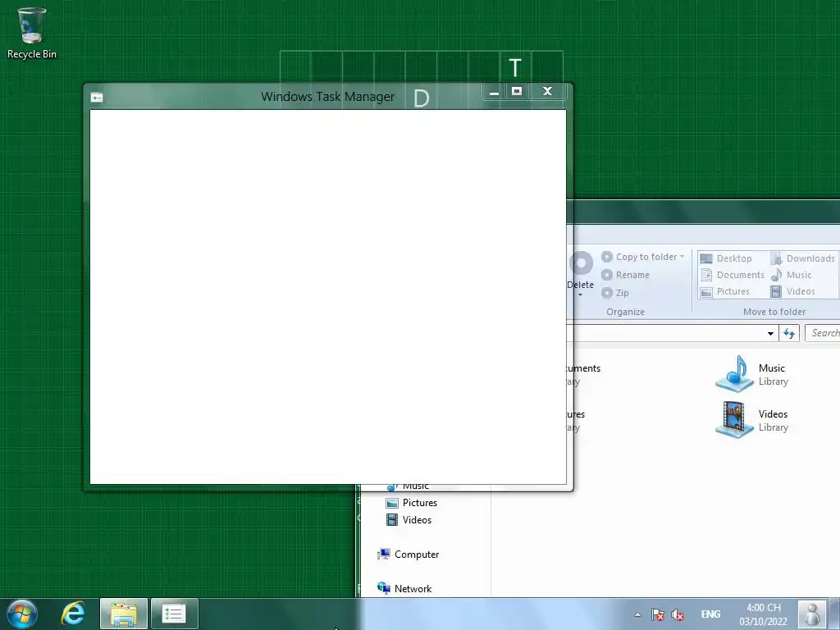
Task: Switch to File Explorer taskbar button
Action: click(124, 614)
